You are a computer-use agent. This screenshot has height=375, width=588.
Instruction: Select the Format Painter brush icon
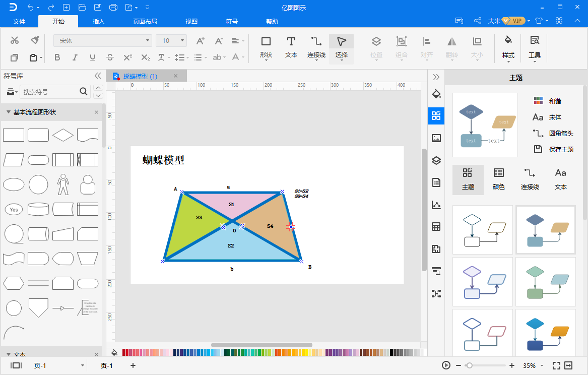click(35, 40)
